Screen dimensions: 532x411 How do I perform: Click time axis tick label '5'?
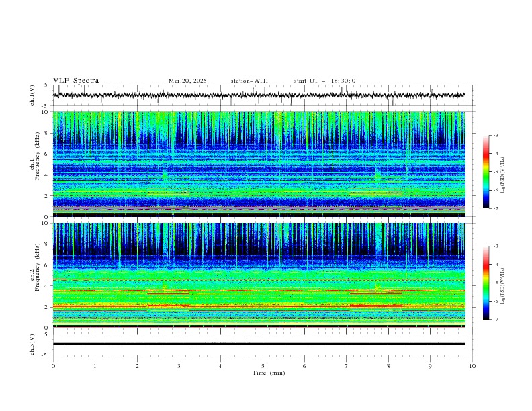click(263, 366)
